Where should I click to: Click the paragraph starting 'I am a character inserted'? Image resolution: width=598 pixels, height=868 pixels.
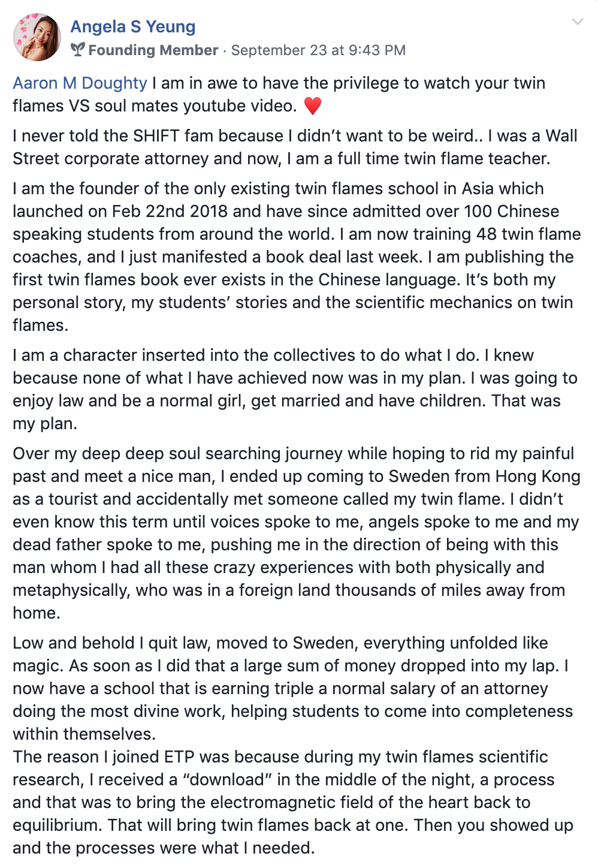[x=295, y=389]
